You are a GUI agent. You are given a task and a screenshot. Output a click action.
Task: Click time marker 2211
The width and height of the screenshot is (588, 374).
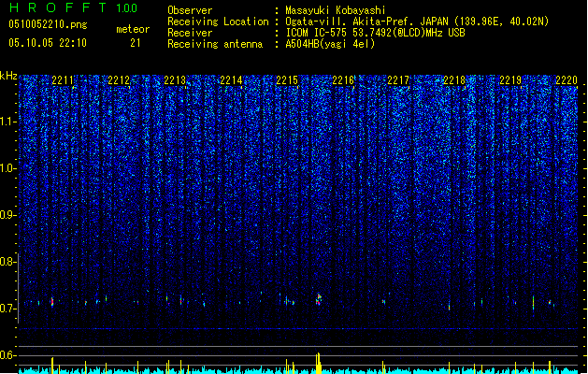[x=63, y=80]
